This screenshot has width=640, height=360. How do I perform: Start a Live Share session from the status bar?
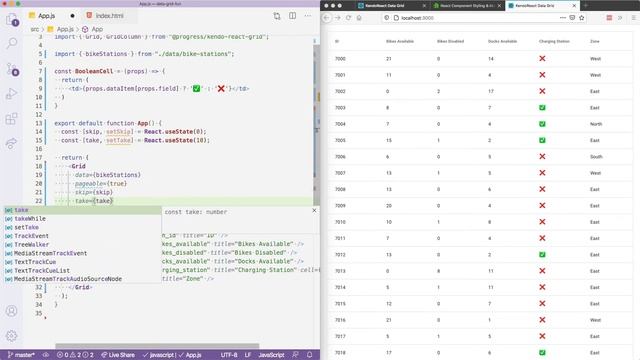pos(118,355)
